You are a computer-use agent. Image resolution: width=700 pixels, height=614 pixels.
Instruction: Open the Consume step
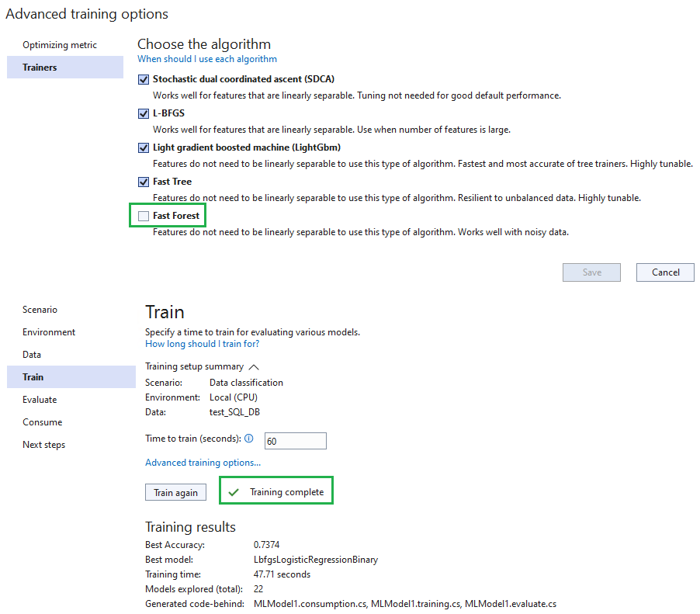coord(42,421)
